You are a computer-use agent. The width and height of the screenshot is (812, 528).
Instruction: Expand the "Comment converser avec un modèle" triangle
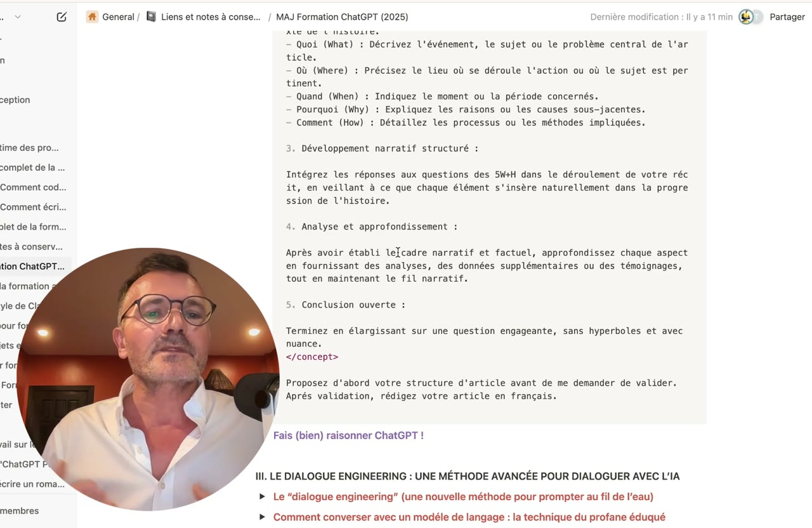(x=262, y=517)
